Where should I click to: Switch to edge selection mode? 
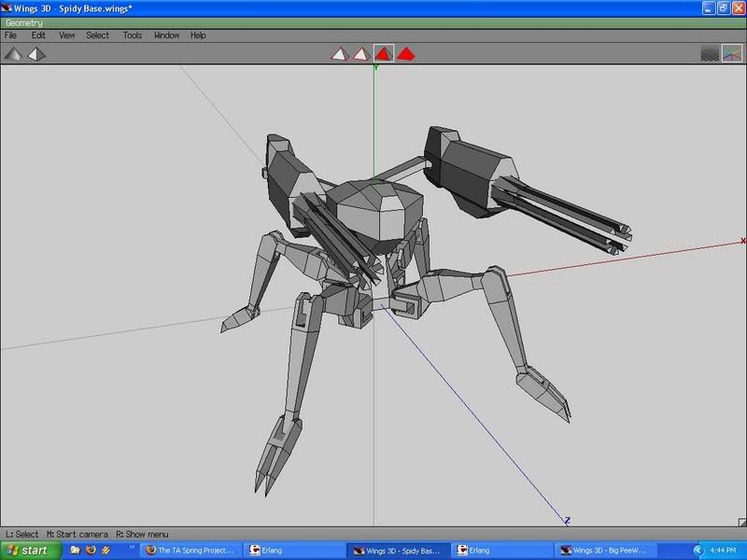[361, 54]
